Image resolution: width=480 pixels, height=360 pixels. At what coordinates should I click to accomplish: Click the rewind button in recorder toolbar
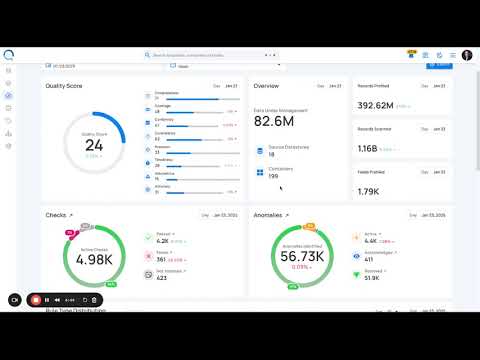(x=57, y=300)
